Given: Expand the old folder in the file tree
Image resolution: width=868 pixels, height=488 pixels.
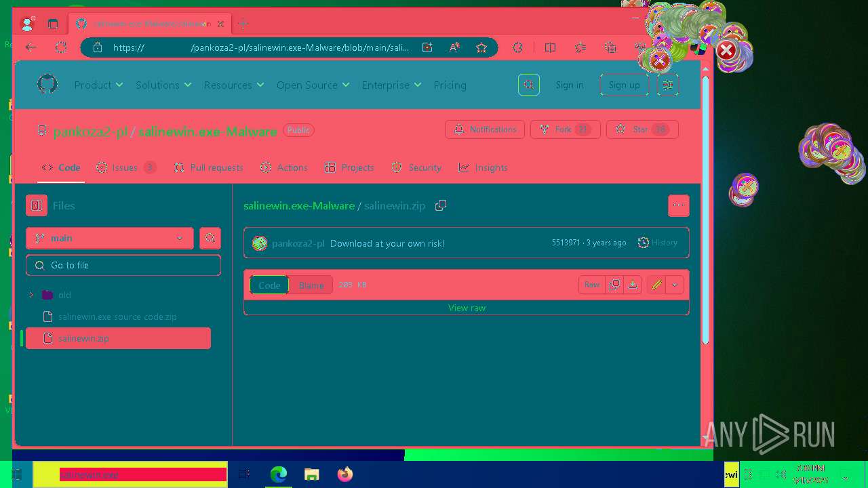Looking at the screenshot, I should coord(31,295).
